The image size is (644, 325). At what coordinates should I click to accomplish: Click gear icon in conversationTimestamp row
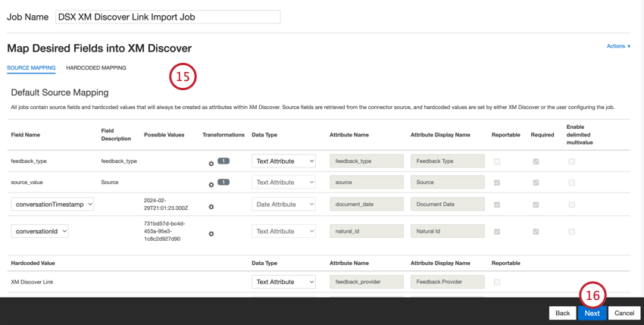pos(211,207)
